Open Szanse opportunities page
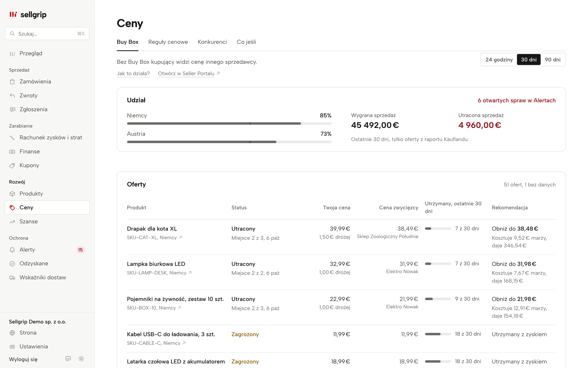This screenshot has height=368, width=588. (x=47, y=222)
